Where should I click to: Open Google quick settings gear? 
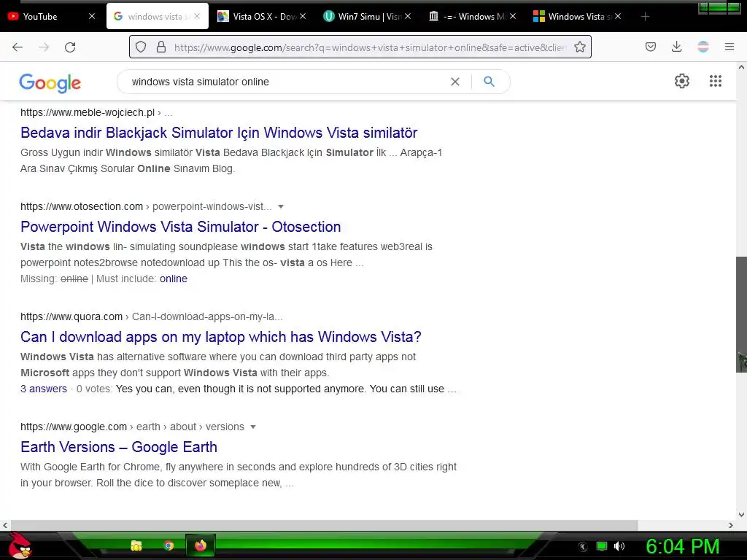[682, 81]
